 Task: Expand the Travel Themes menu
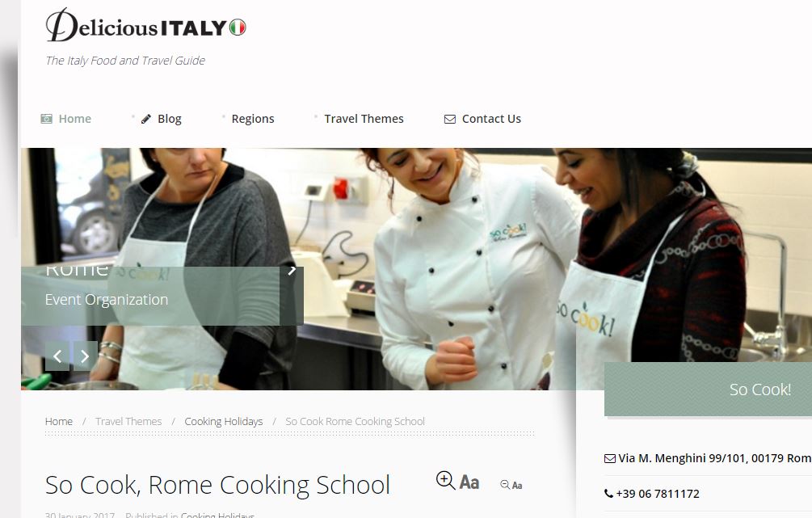(x=364, y=119)
